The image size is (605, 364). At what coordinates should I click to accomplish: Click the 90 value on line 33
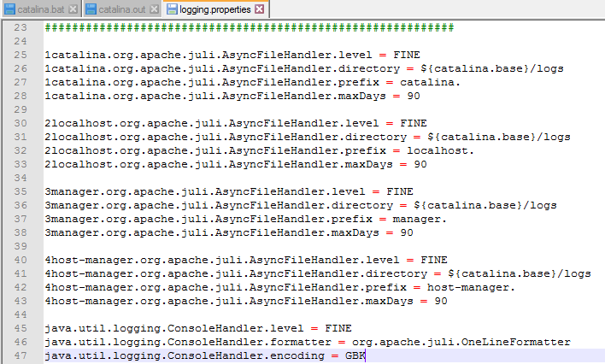tap(420, 164)
